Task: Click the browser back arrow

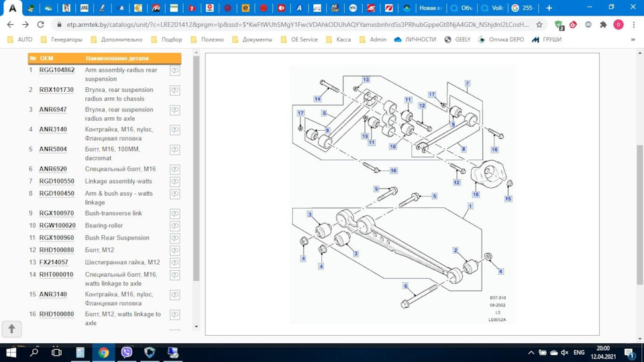Action: 10,24
